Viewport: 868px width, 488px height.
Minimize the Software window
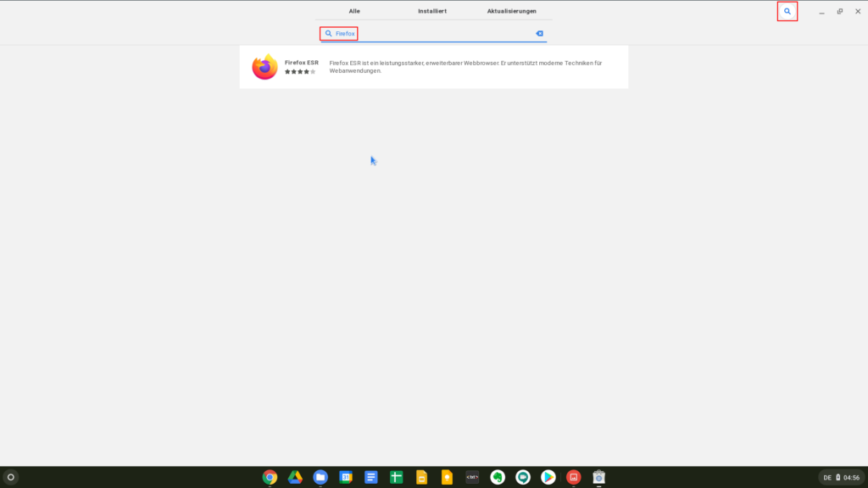click(x=821, y=12)
